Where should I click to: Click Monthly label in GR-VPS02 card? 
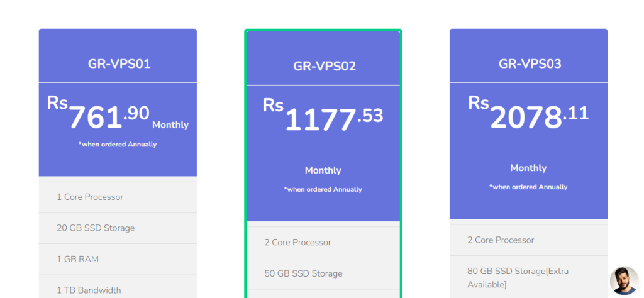pos(323,170)
